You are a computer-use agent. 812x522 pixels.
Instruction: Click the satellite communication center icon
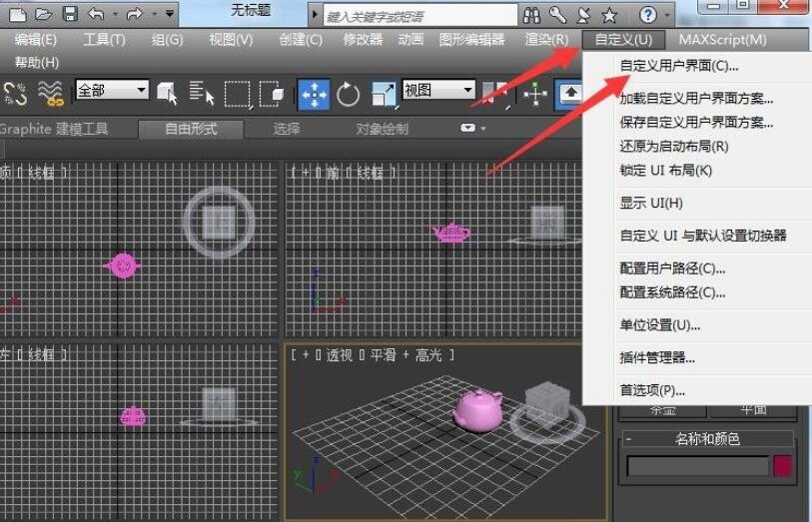tap(583, 16)
